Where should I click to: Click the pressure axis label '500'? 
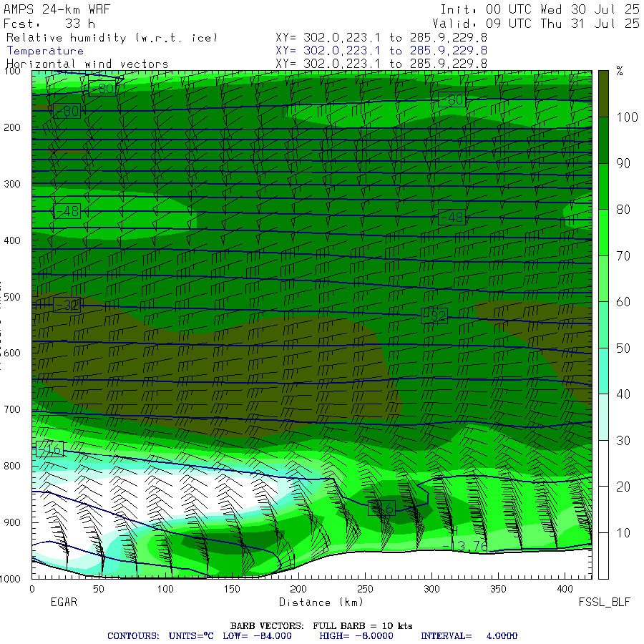12,296
